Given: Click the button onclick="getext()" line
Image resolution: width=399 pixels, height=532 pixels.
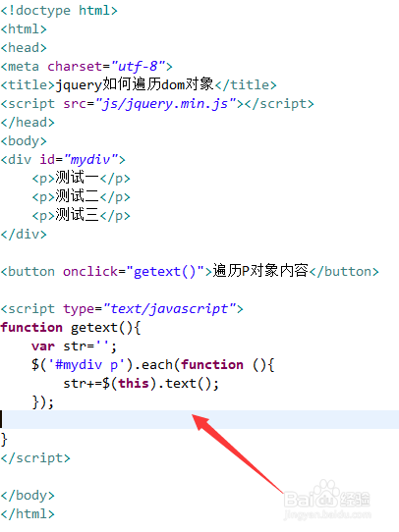Looking at the screenshot, I should pyautogui.click(x=190, y=272).
